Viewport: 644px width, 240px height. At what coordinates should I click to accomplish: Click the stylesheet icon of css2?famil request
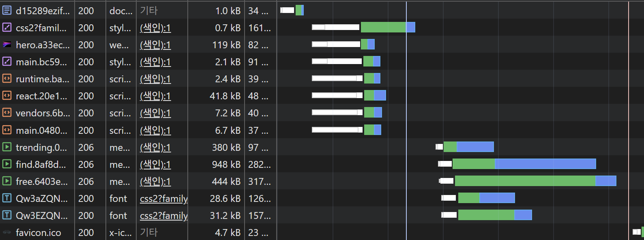tap(7, 27)
